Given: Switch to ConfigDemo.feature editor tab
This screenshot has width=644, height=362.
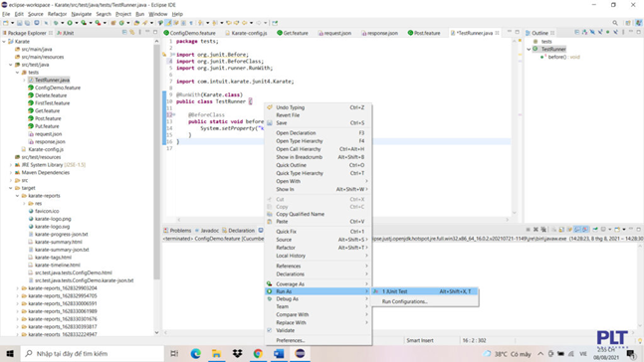Looking at the screenshot, I should click(x=189, y=33).
